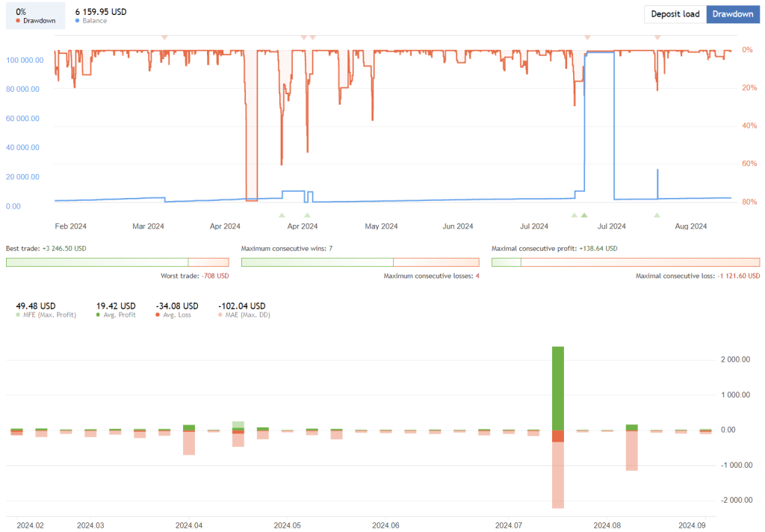Click the red triangle marker above Jul 2024

pyautogui.click(x=588, y=37)
